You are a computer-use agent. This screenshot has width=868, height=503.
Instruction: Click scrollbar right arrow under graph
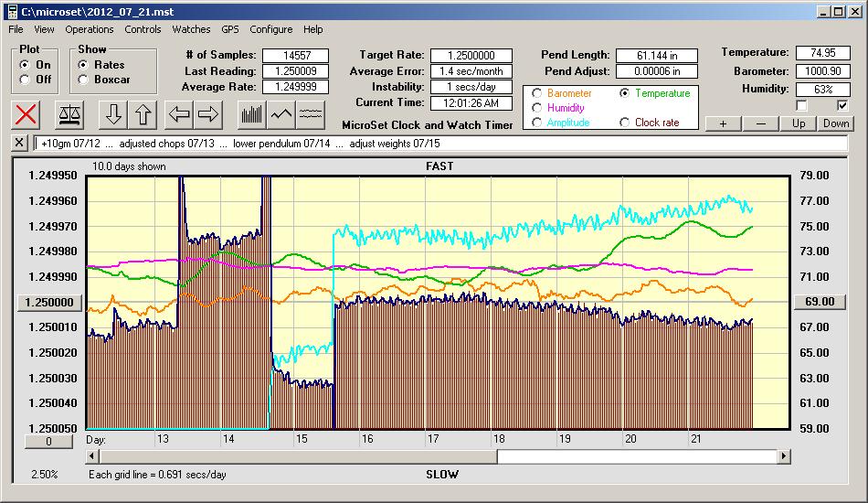(783, 456)
